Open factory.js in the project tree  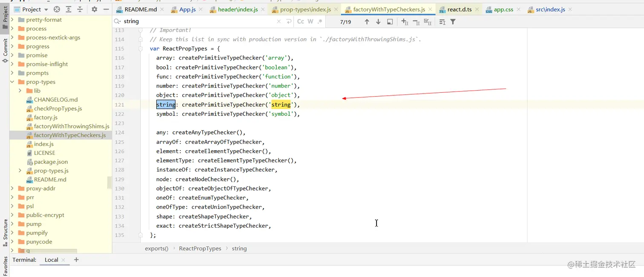pyautogui.click(x=46, y=117)
